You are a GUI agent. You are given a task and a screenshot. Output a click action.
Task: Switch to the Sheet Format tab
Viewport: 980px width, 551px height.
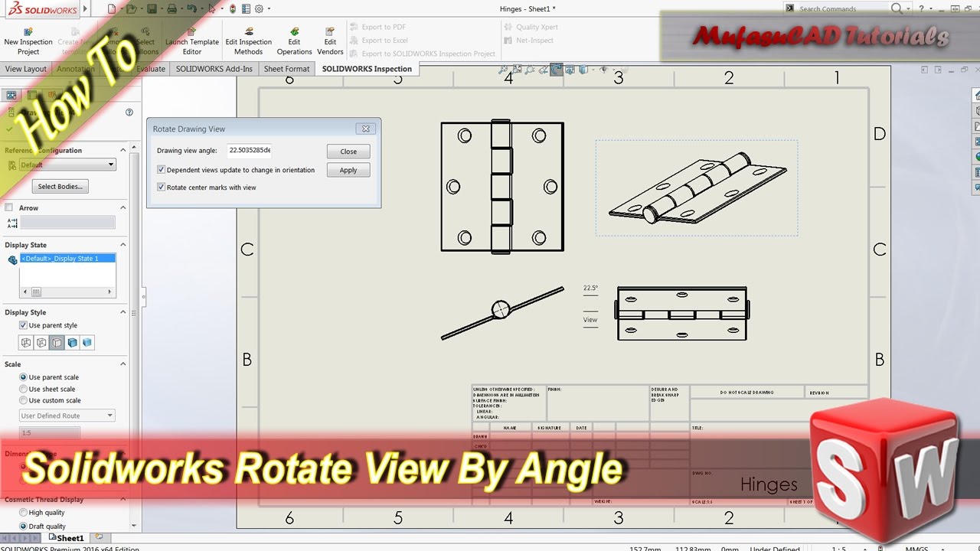click(x=286, y=69)
